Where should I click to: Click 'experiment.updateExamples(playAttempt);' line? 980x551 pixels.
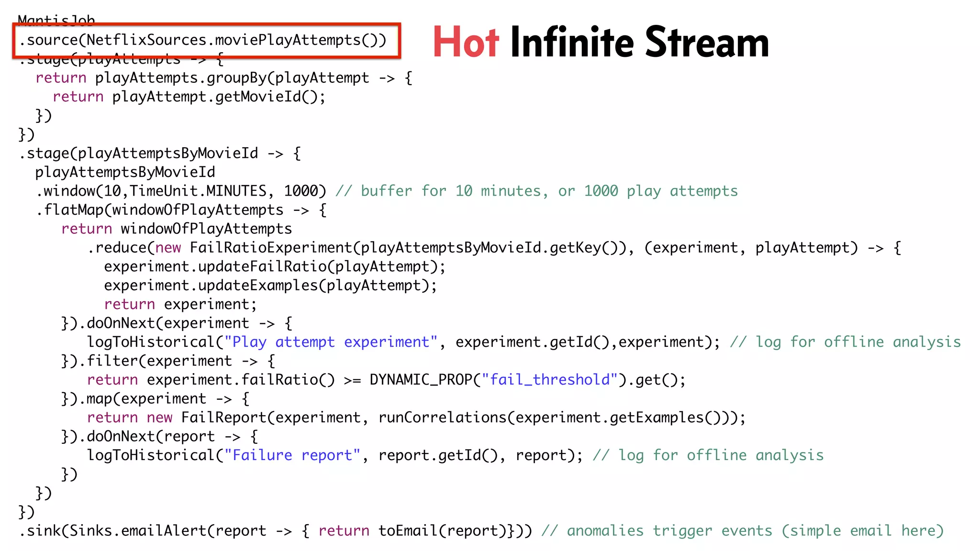coord(270,286)
